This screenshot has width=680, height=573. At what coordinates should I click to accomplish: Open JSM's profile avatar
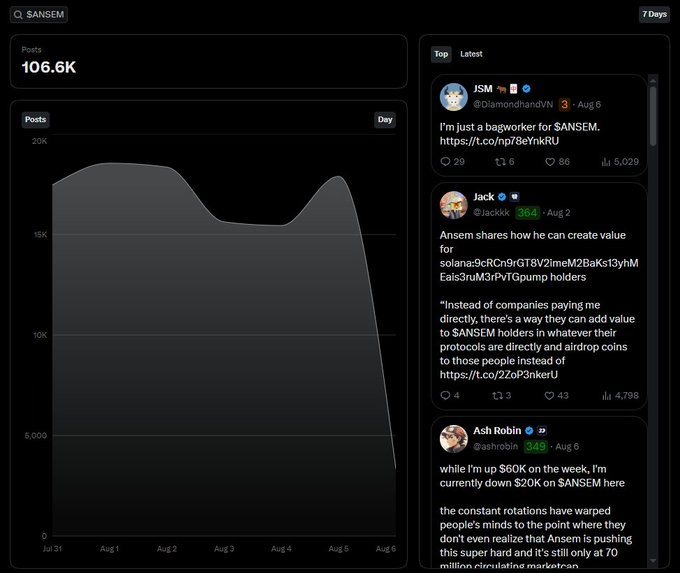pyautogui.click(x=454, y=97)
